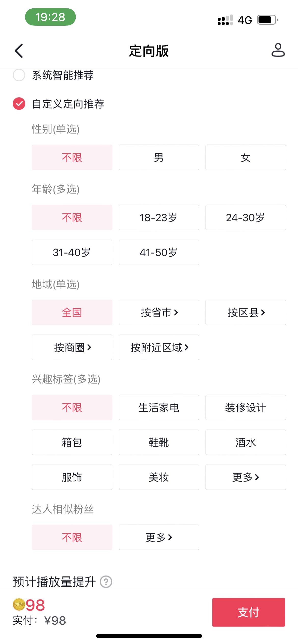The image size is (298, 644).
Task: Tap the battery status icon
Action: pyautogui.click(x=267, y=20)
